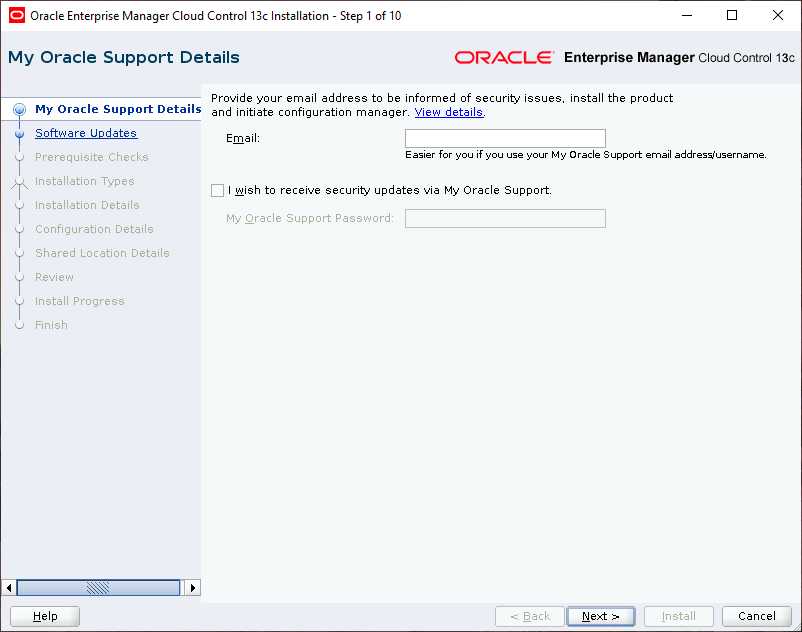Click the My Oracle Support Details page heading
Screen dimensions: 802x632
point(124,57)
